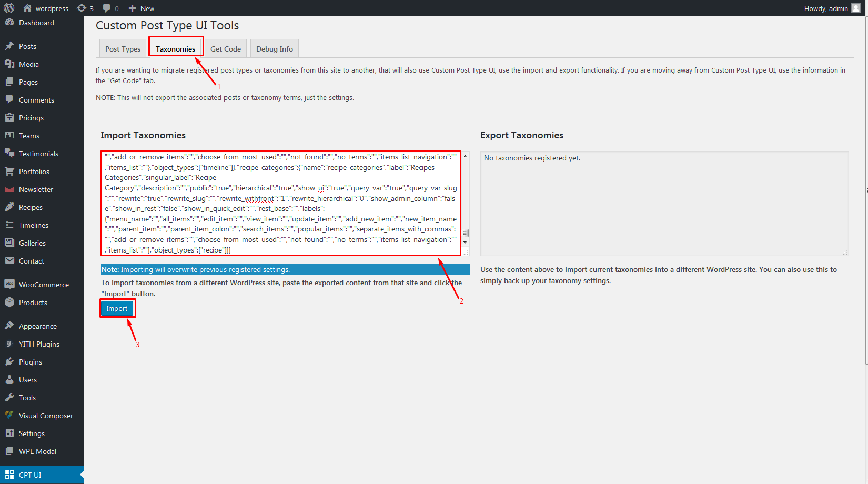The image size is (868, 484).
Task: Open the Get Code tab
Action: [226, 49]
